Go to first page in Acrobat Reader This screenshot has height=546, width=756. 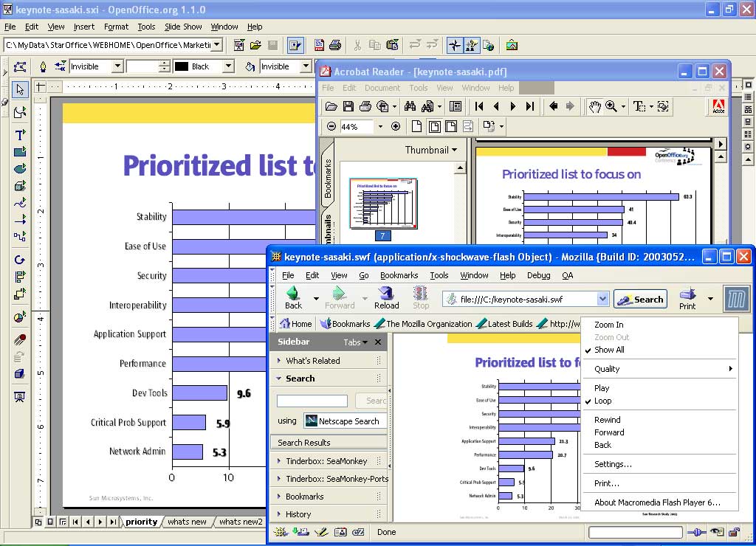coord(479,106)
